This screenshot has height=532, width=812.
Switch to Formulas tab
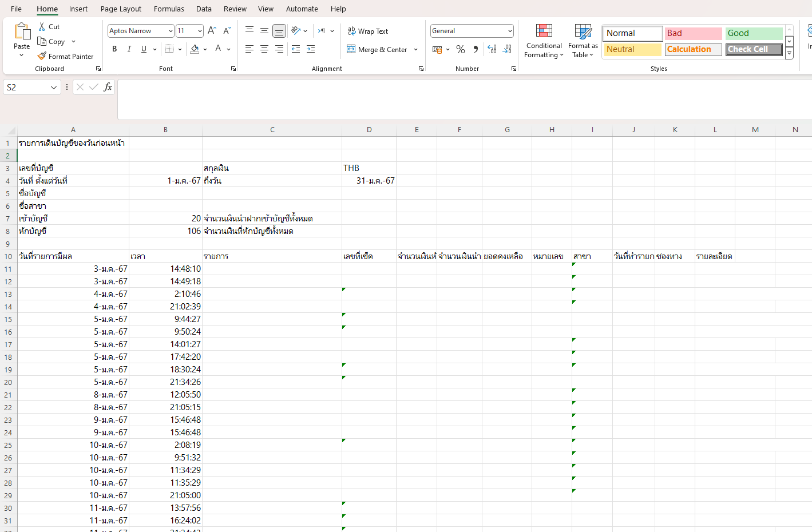[169, 9]
